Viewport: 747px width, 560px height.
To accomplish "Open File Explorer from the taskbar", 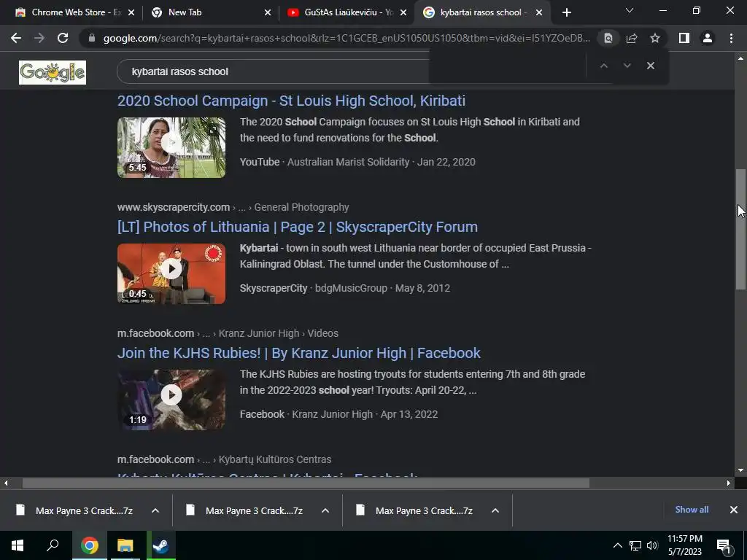I will click(125, 545).
